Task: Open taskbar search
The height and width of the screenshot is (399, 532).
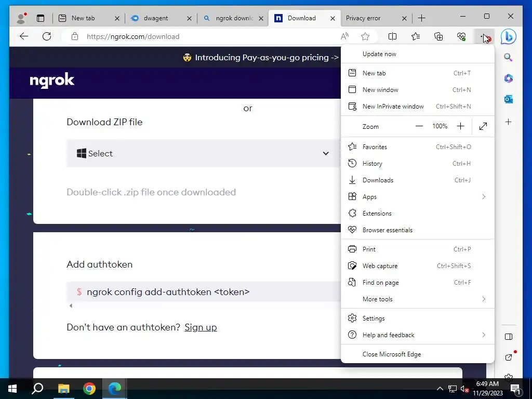Action: tap(37, 389)
